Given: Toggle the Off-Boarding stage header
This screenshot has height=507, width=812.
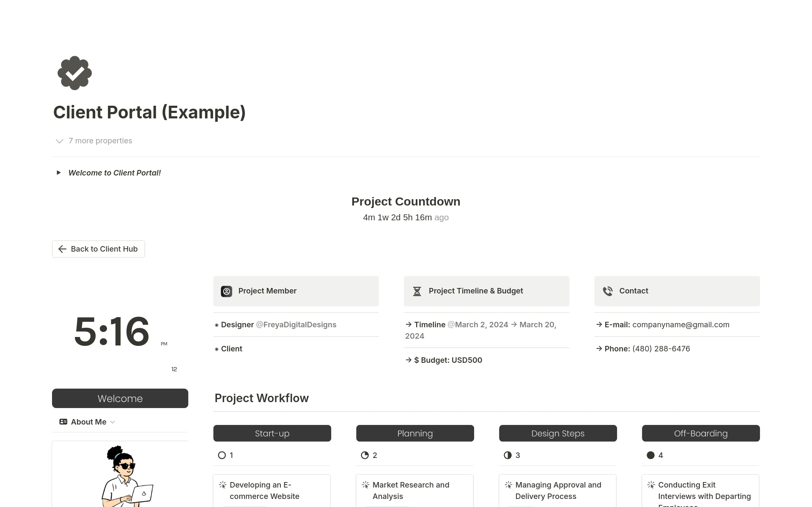Looking at the screenshot, I should 700,433.
